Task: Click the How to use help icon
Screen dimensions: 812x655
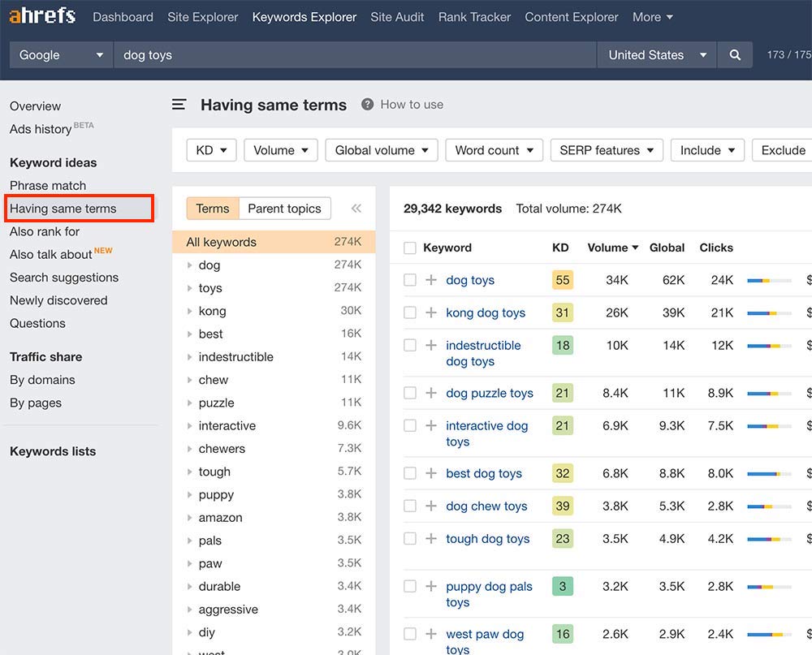Action: [368, 105]
